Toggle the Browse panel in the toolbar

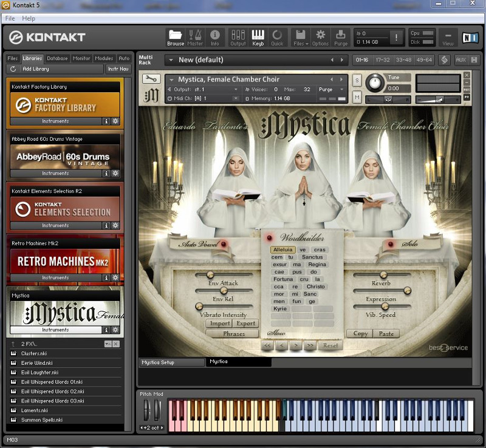tap(176, 38)
